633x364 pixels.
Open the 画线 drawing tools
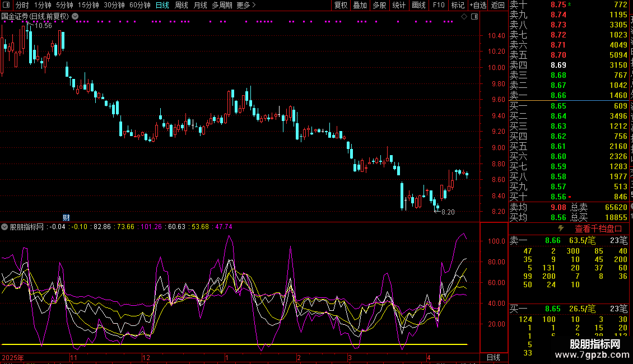tap(418, 5)
